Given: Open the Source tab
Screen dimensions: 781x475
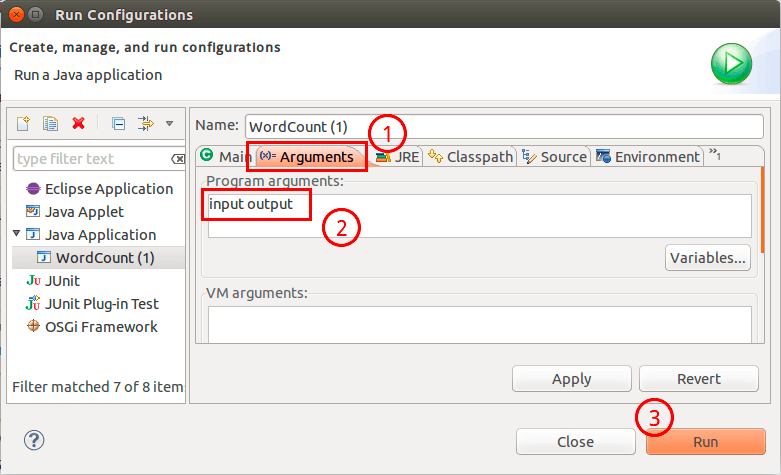Looking at the screenshot, I should 554,157.
